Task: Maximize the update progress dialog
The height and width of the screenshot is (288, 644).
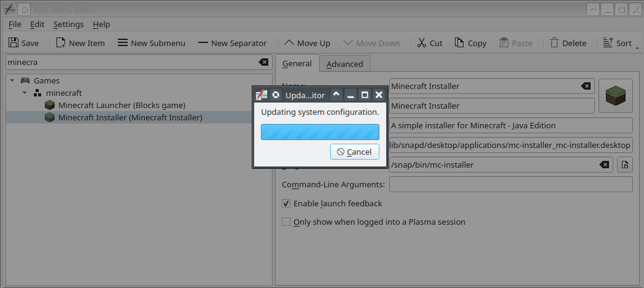Action: pyautogui.click(x=365, y=95)
